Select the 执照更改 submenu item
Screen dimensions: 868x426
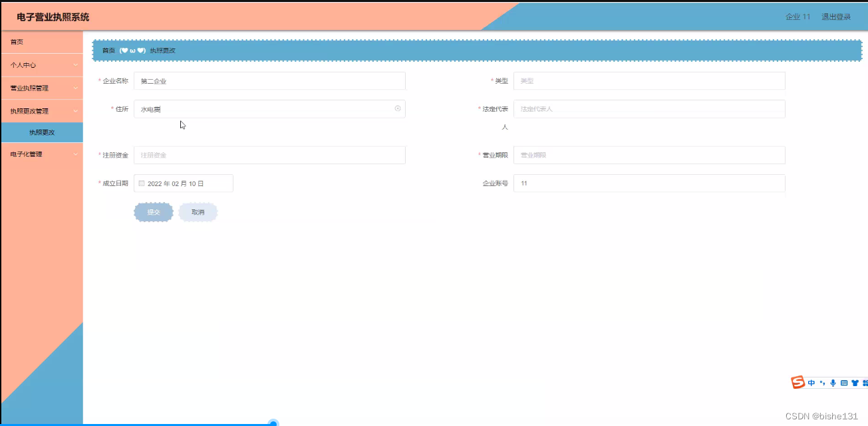(41, 132)
